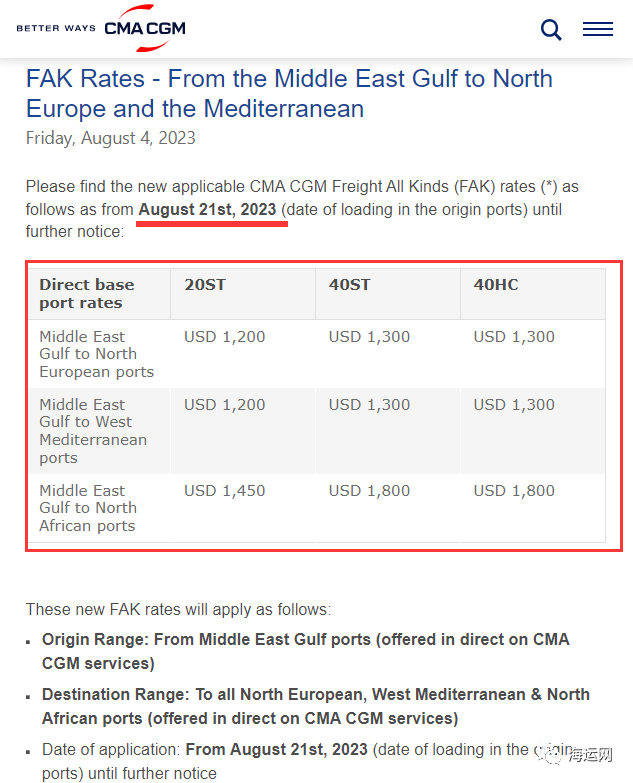633x783 pixels.
Task: Open the hamburger navigation menu
Action: coord(598,29)
